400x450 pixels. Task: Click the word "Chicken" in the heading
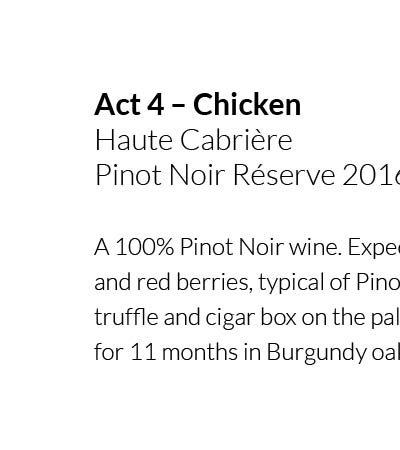pos(247,104)
